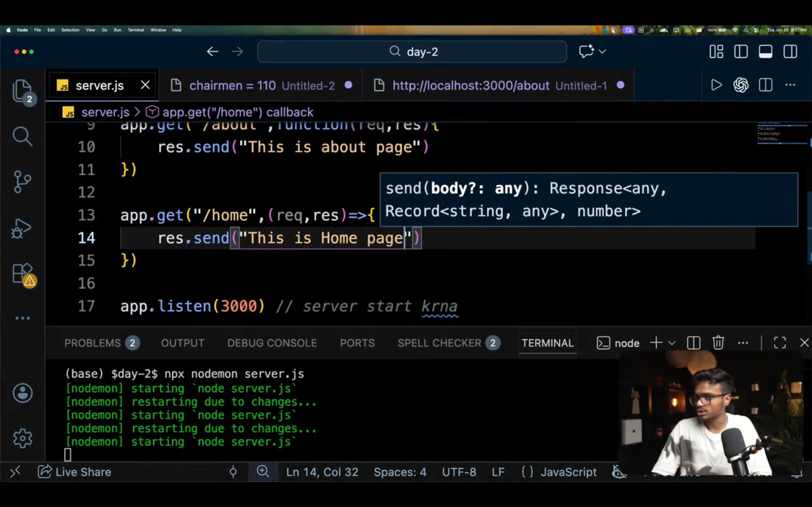Screen dimensions: 812x507
Task: Kill terminal using trash icon
Action: pos(718,343)
